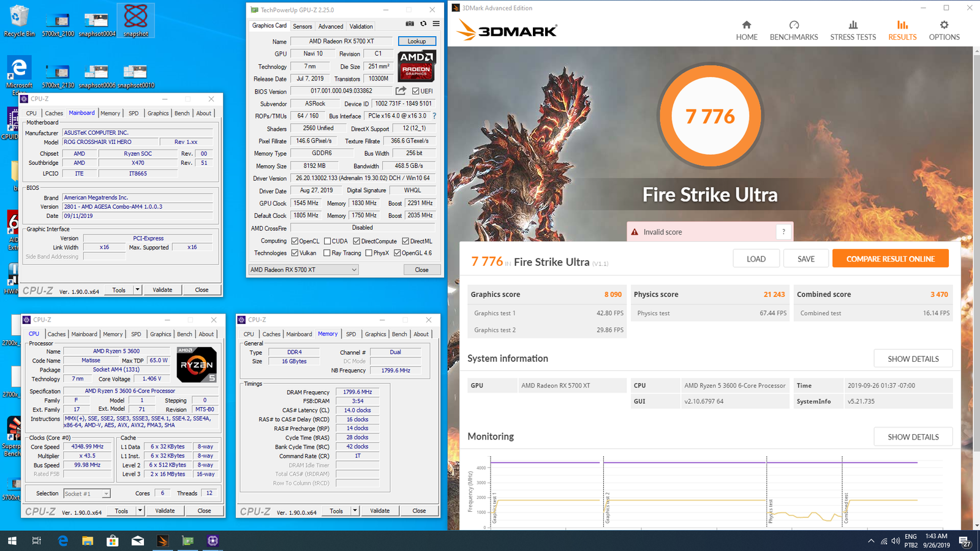Click the GPU-Z screenshot camera icon
Image resolution: width=980 pixels, height=551 pixels.
[410, 24]
